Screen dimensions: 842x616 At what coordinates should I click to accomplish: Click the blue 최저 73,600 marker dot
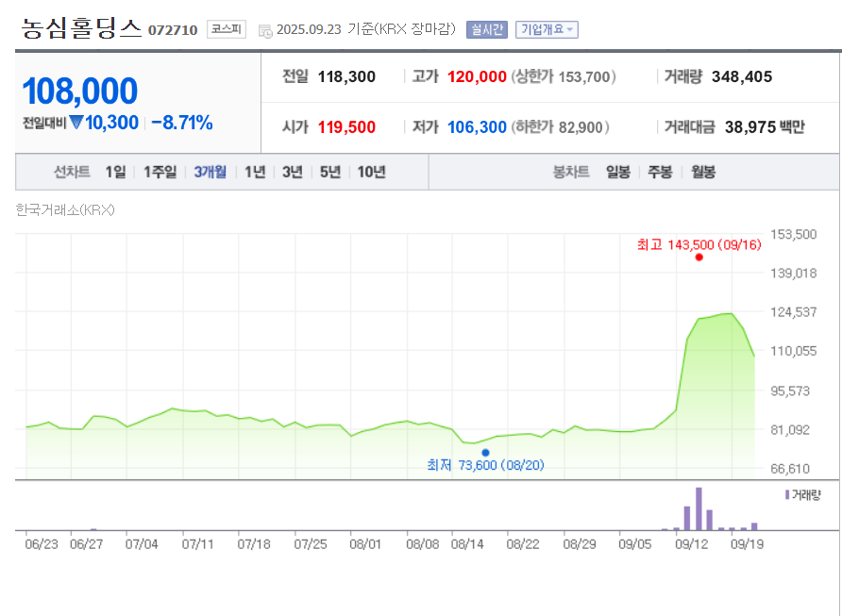[485, 453]
